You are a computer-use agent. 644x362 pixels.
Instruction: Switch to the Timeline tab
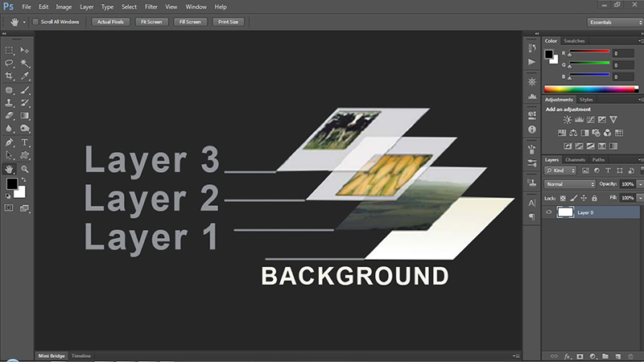coord(81,356)
